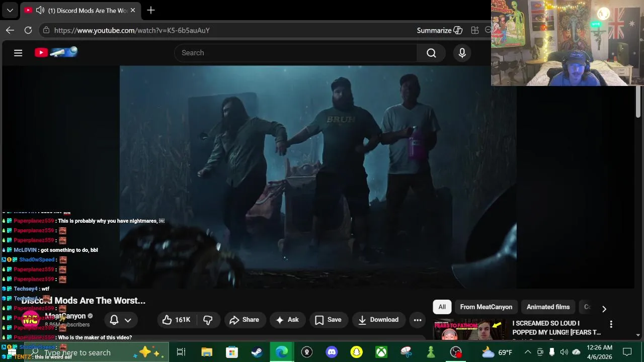The image size is (644, 362).
Task: Click the Download button
Action: tap(378, 320)
